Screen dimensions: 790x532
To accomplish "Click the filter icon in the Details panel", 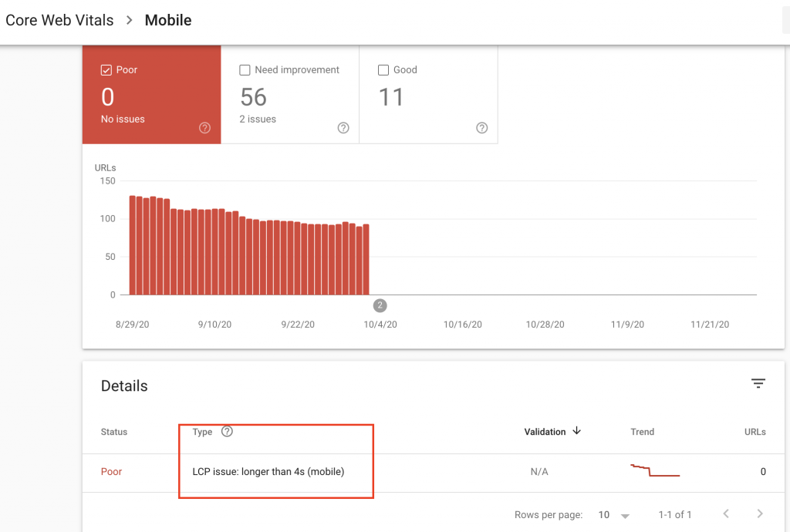I will coord(758,382).
